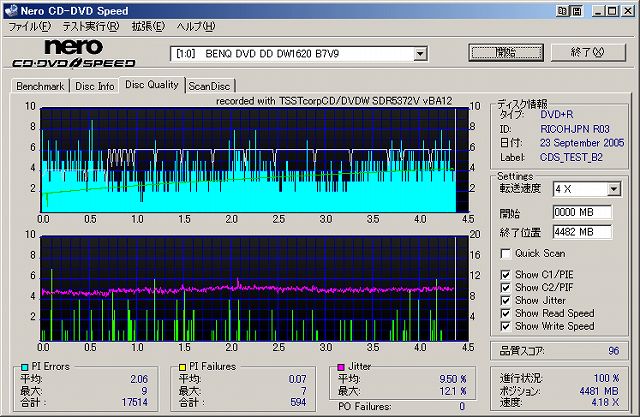
Task: Click the DVD+R disc type value
Action: coord(556,115)
